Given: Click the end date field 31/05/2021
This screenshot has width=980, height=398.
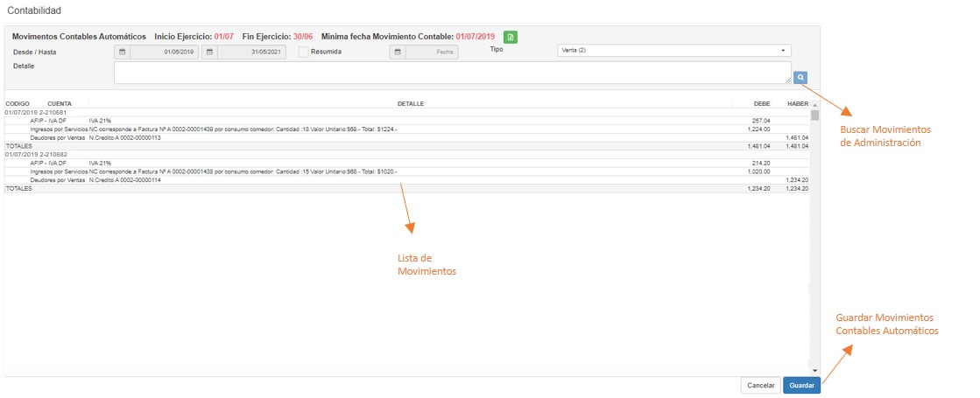Looking at the screenshot, I should pos(251,52).
